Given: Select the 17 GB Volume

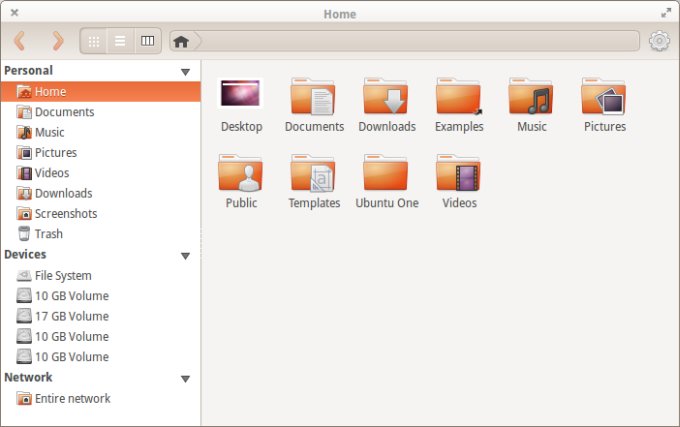Looking at the screenshot, I should point(101,316).
